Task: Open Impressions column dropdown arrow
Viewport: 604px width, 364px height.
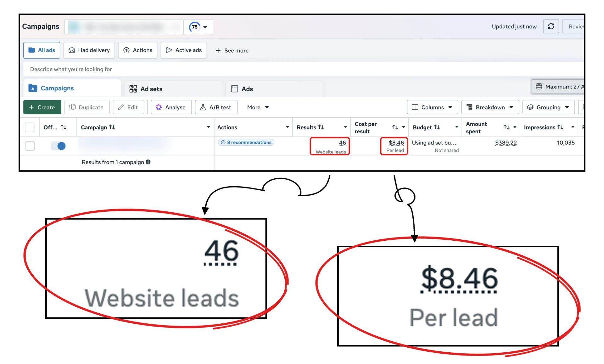Action: pos(573,127)
